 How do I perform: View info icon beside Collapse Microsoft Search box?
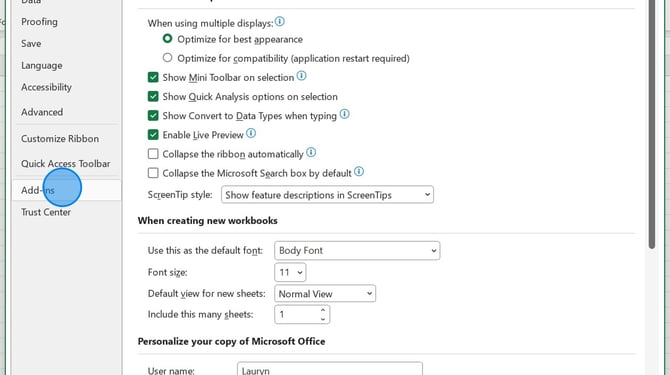point(359,172)
